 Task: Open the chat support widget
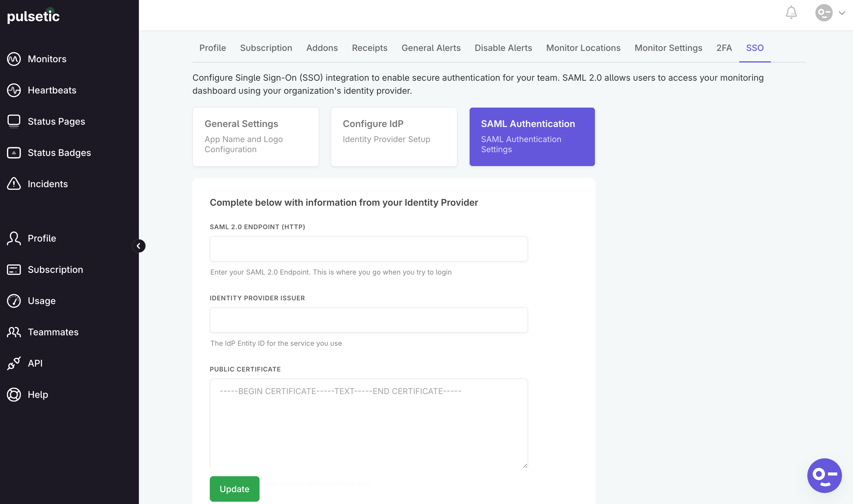tap(824, 475)
